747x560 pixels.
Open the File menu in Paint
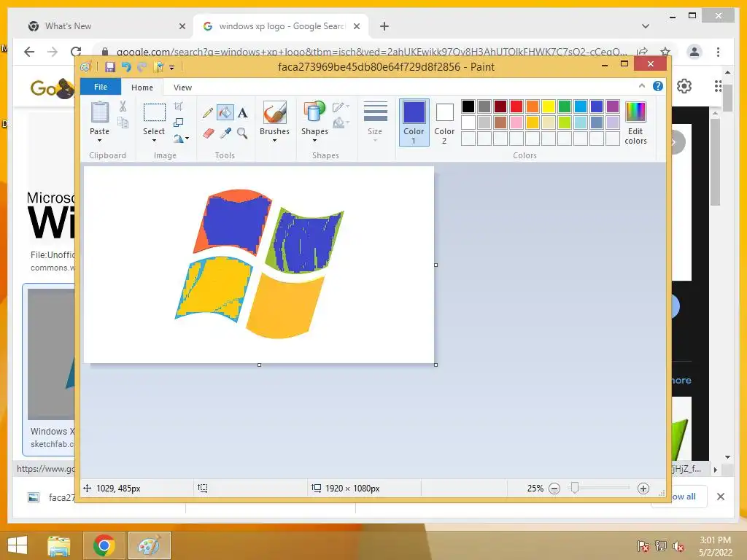point(101,87)
